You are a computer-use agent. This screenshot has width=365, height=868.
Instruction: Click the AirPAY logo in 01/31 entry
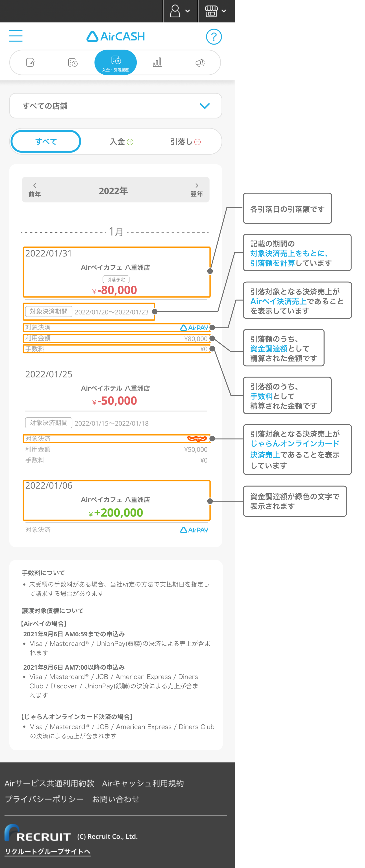tap(194, 328)
